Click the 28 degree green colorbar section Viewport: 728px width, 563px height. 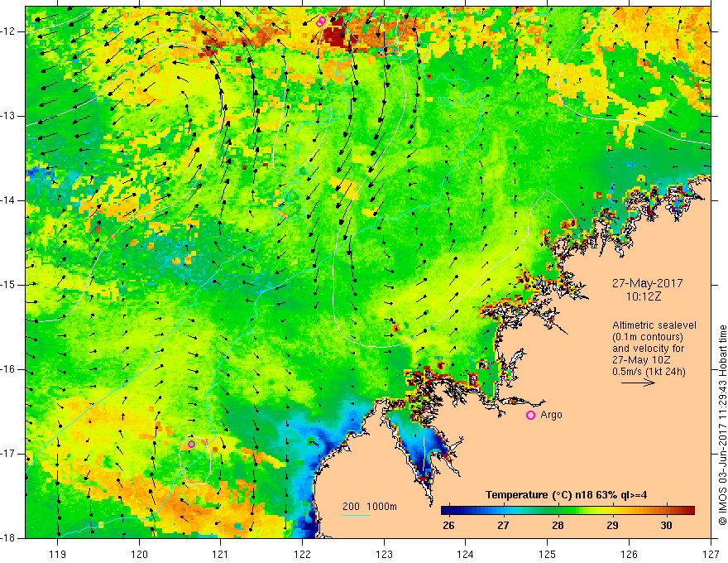click(x=558, y=511)
